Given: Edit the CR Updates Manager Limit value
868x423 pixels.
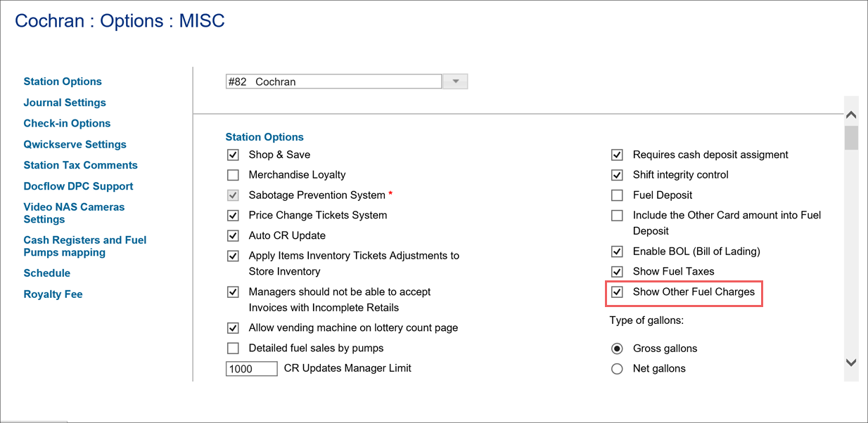Looking at the screenshot, I should click(x=251, y=368).
